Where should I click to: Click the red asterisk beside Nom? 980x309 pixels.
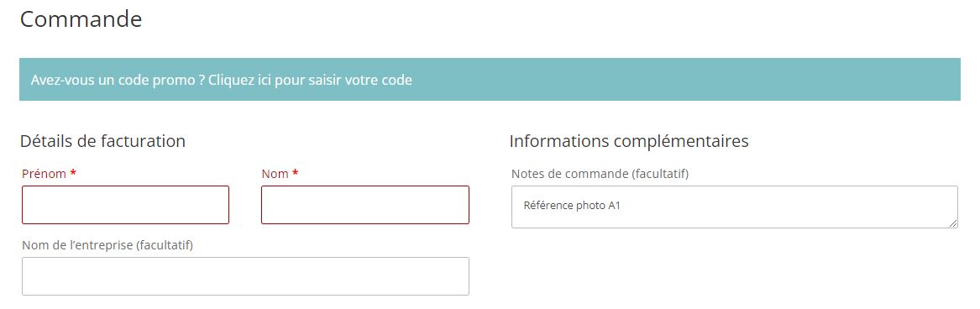coord(295,173)
